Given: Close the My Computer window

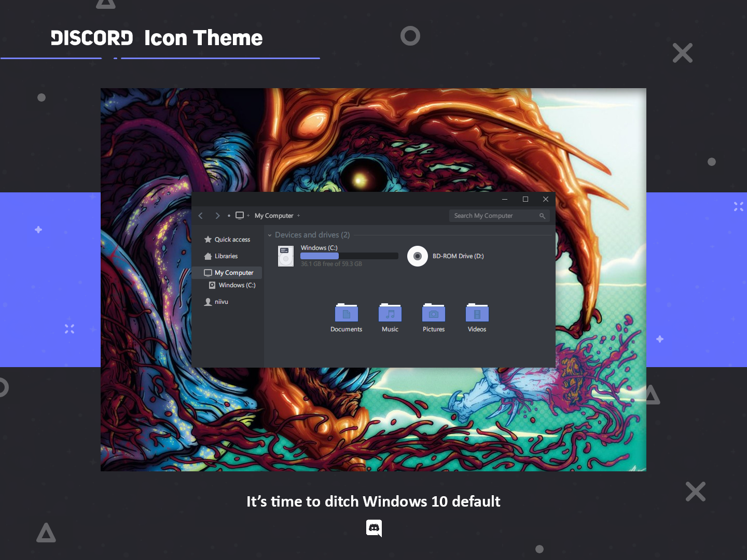Looking at the screenshot, I should point(546,199).
